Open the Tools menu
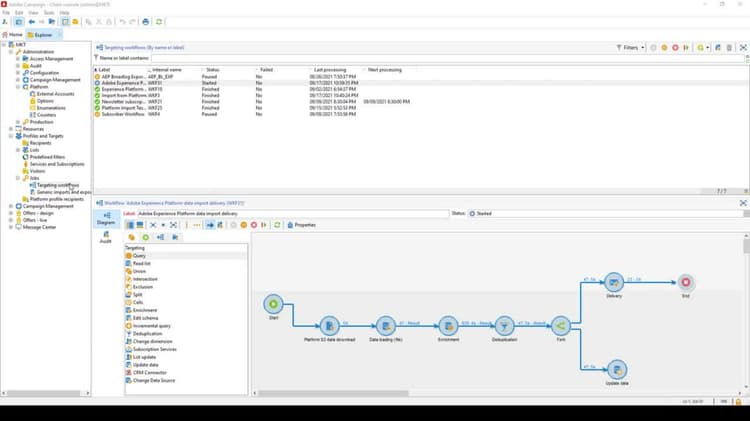This screenshot has height=421, width=750. pyautogui.click(x=49, y=12)
